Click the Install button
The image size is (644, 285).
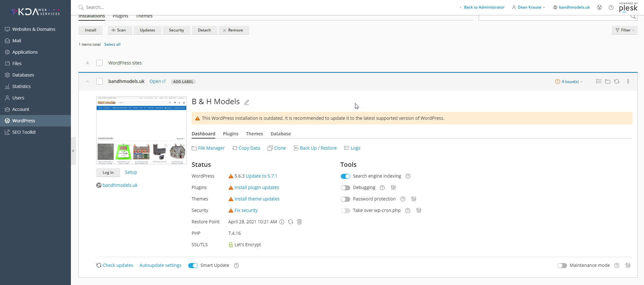pos(91,30)
